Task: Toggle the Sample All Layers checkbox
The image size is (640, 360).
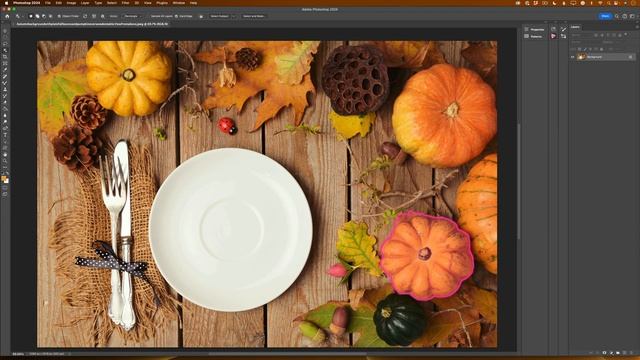Action: pyautogui.click(x=149, y=16)
